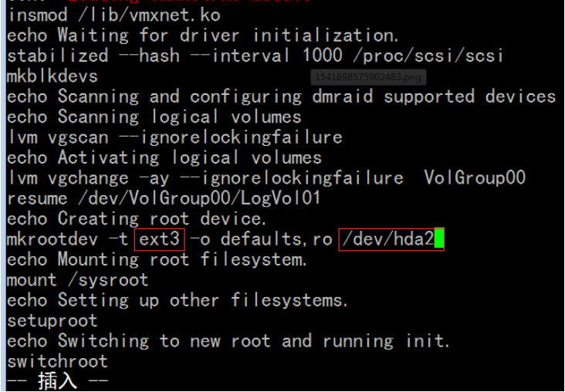Click the green cursor block after /dev/hda2
This screenshot has width=565, height=392.
(x=439, y=238)
